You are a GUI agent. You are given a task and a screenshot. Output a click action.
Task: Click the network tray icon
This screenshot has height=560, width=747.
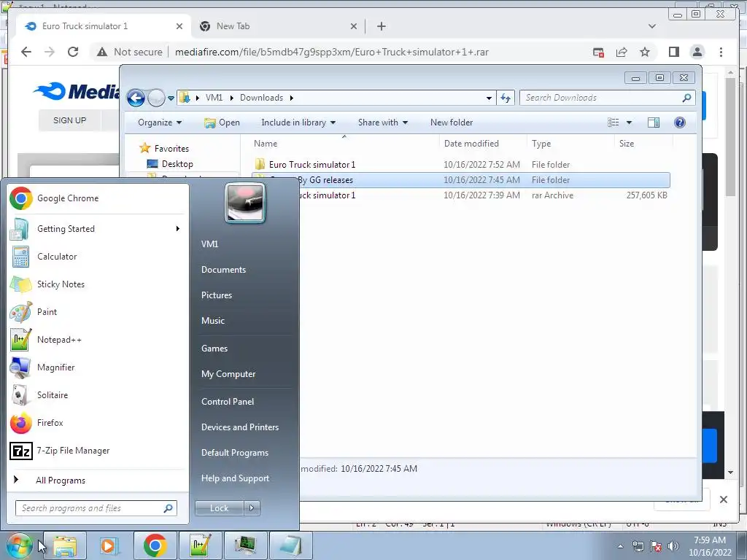pos(638,547)
